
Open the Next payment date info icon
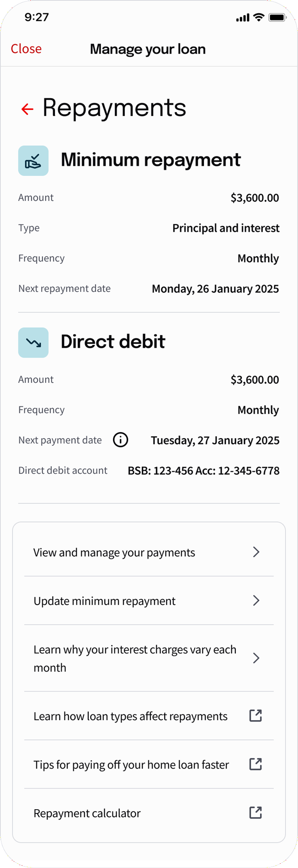tap(121, 440)
